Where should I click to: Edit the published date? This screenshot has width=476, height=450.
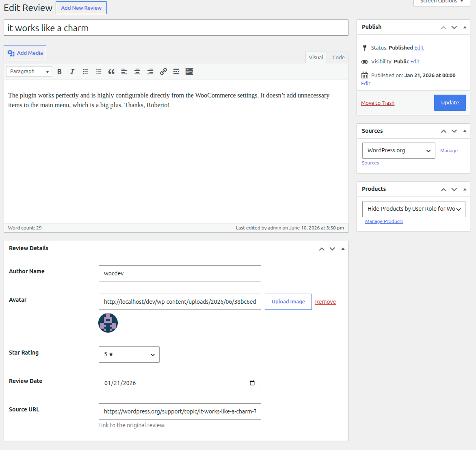366,84
